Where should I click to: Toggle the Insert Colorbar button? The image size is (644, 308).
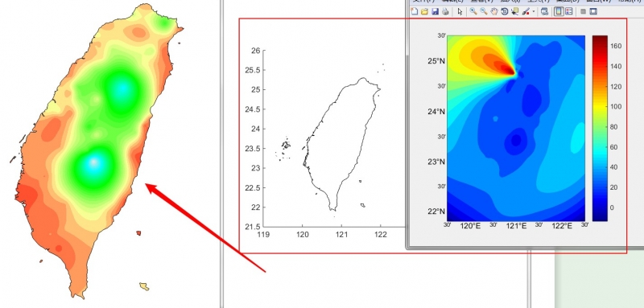pos(559,11)
